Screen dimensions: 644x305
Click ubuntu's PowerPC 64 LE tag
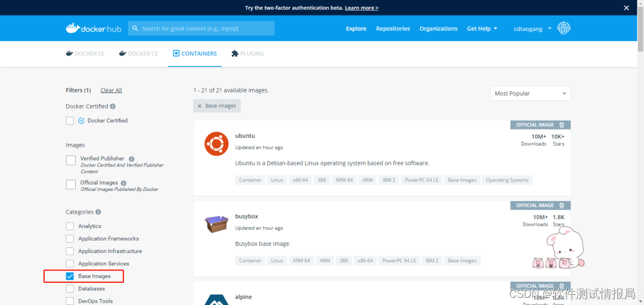tap(422, 180)
